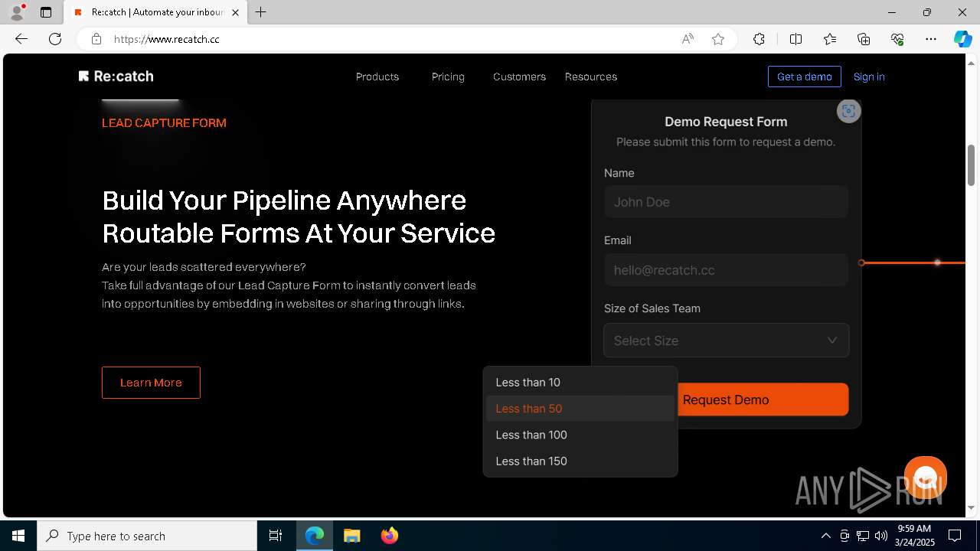Image resolution: width=980 pixels, height=551 pixels.
Task: Click the Sign in link
Action: [869, 77]
